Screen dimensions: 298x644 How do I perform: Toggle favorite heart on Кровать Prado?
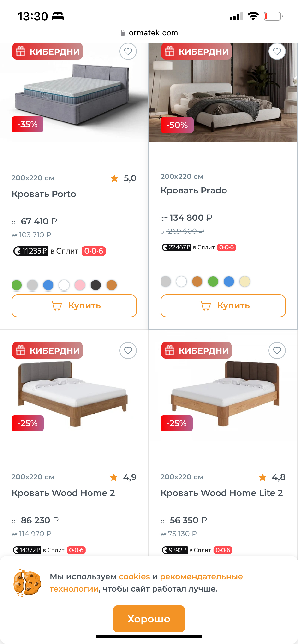pos(277,52)
